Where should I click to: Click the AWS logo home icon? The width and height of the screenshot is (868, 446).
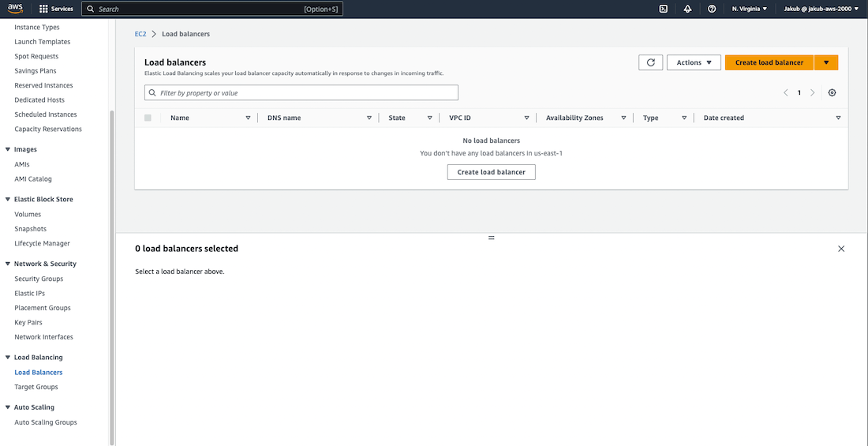[16, 9]
